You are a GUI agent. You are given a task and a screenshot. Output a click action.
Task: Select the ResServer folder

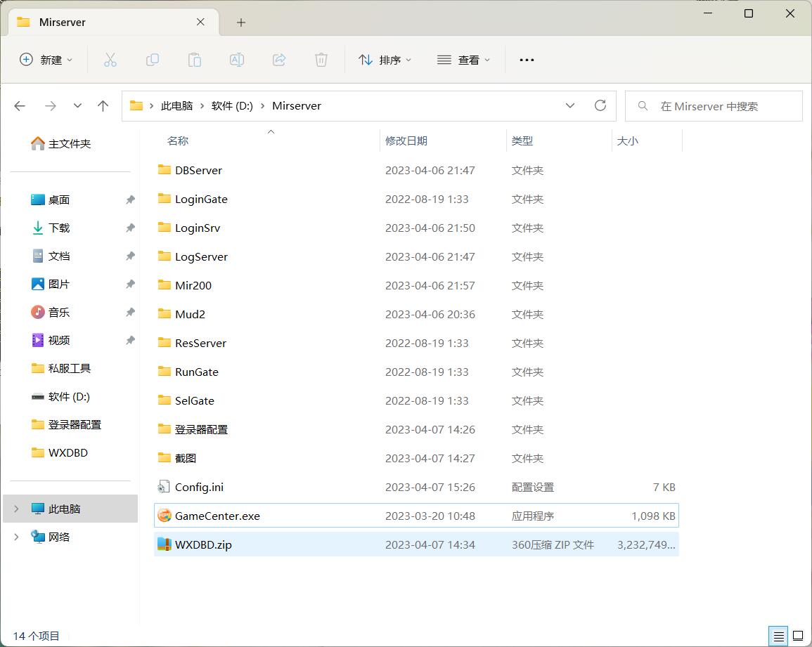pos(415,343)
